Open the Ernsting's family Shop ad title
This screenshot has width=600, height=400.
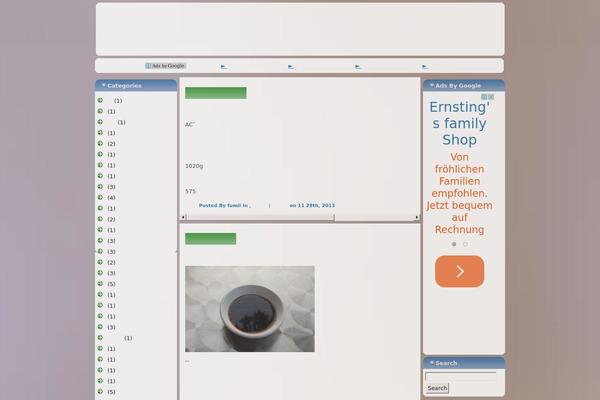pyautogui.click(x=459, y=123)
